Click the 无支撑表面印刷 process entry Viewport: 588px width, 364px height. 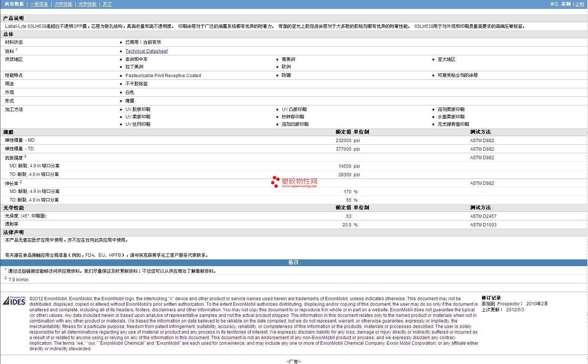click(x=453, y=124)
